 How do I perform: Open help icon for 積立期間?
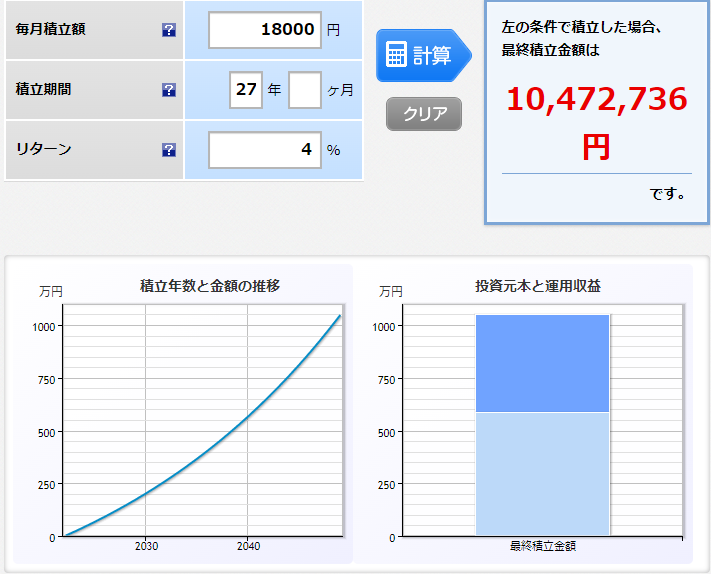click(x=169, y=90)
